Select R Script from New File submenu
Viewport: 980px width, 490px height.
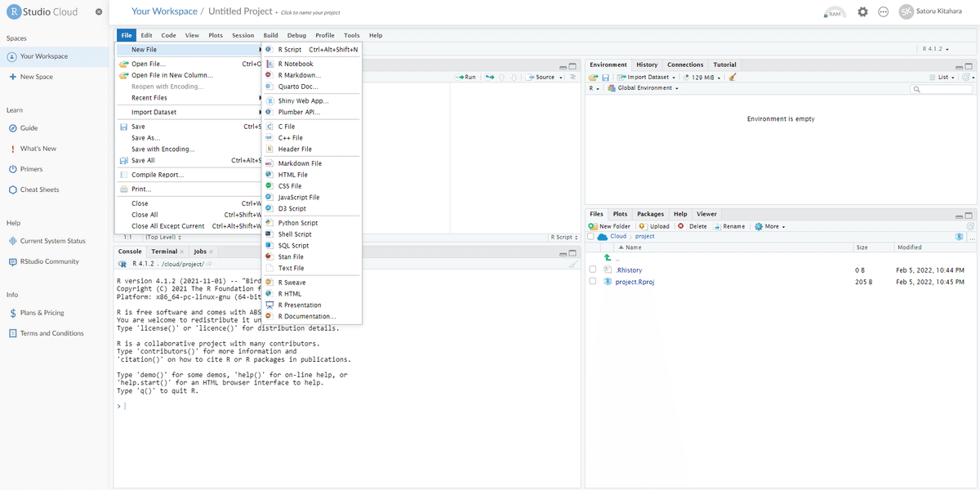pyautogui.click(x=312, y=49)
